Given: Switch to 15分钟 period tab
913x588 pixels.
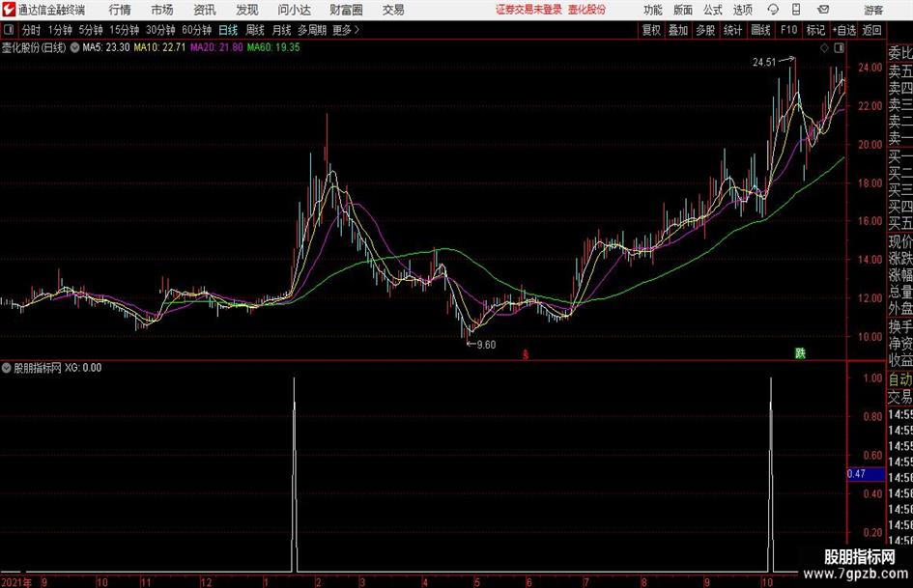Looking at the screenshot, I should pos(124,30).
